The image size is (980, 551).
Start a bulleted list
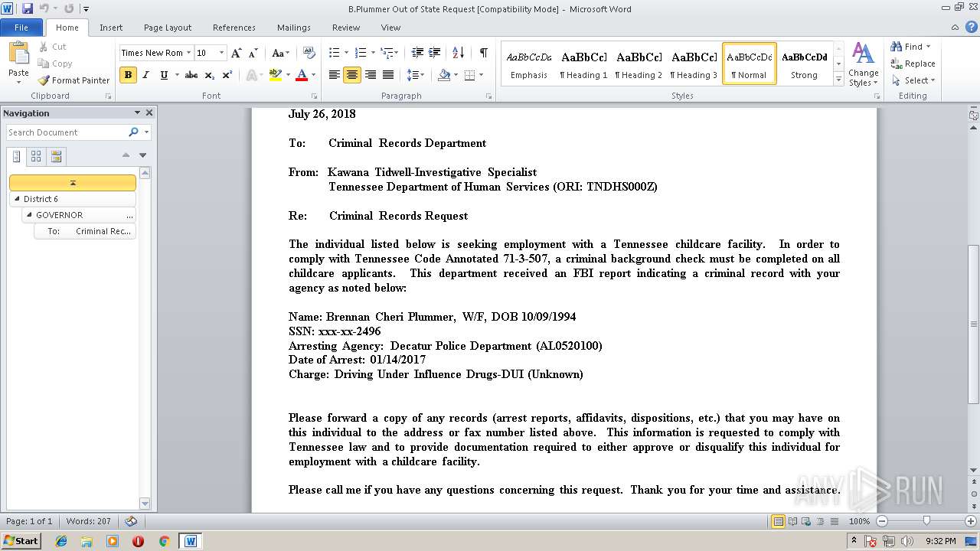click(x=334, y=53)
